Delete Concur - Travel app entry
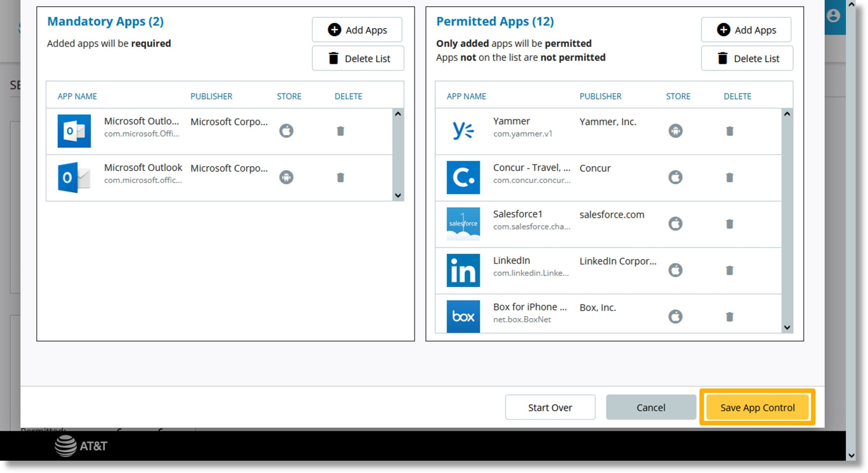The image size is (868, 473). (x=730, y=178)
